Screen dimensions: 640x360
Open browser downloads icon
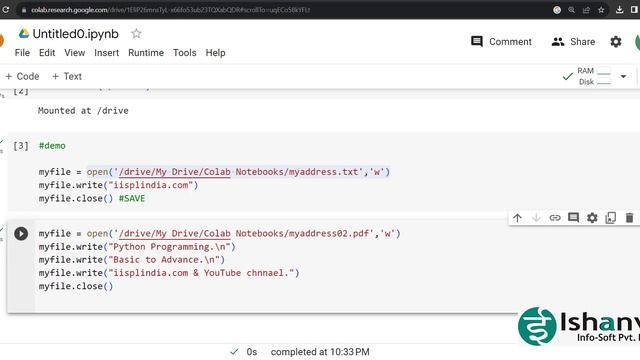[619, 9]
